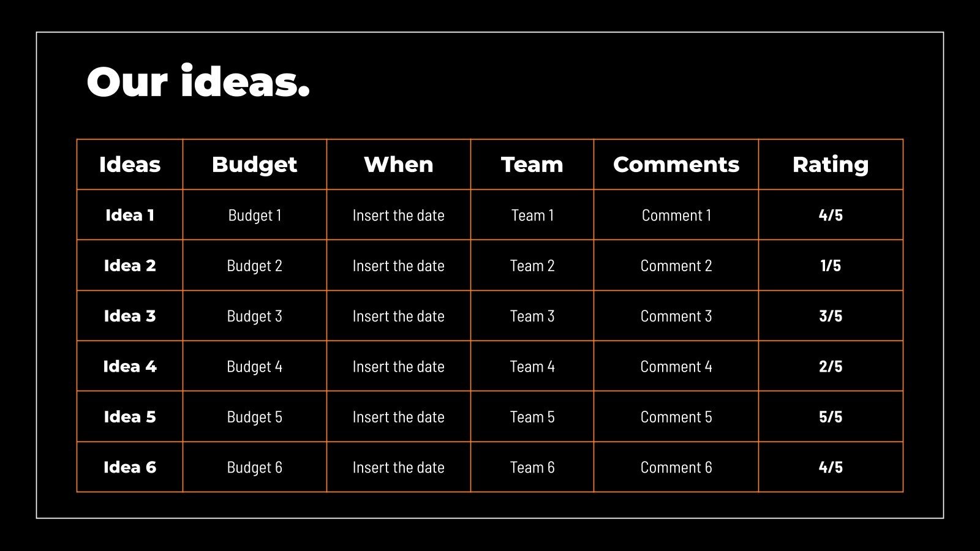Click the When column header
The image size is (980, 551).
coord(398,164)
